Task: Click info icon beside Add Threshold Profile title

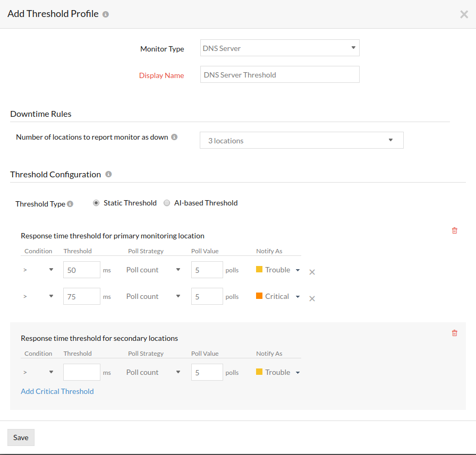Action: click(106, 14)
